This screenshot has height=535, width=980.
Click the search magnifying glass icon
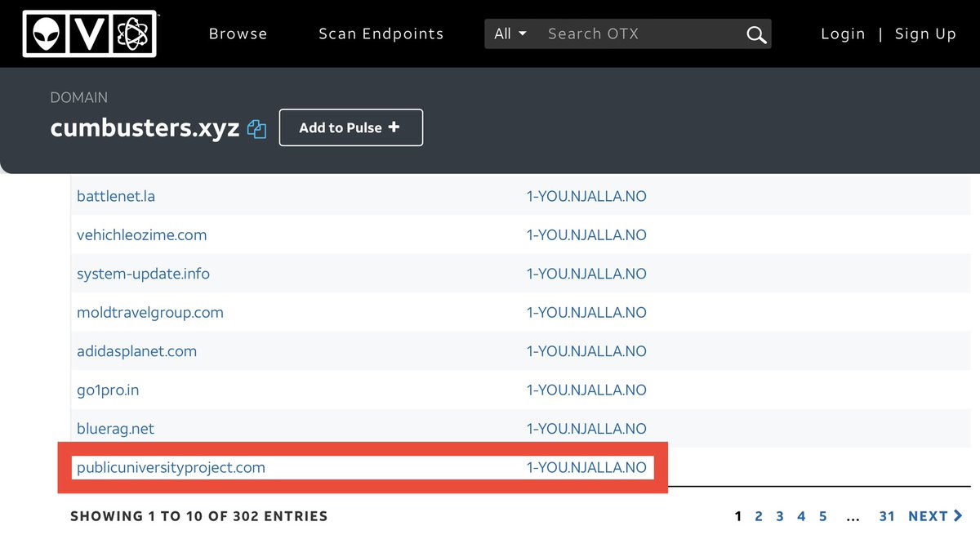pos(756,34)
